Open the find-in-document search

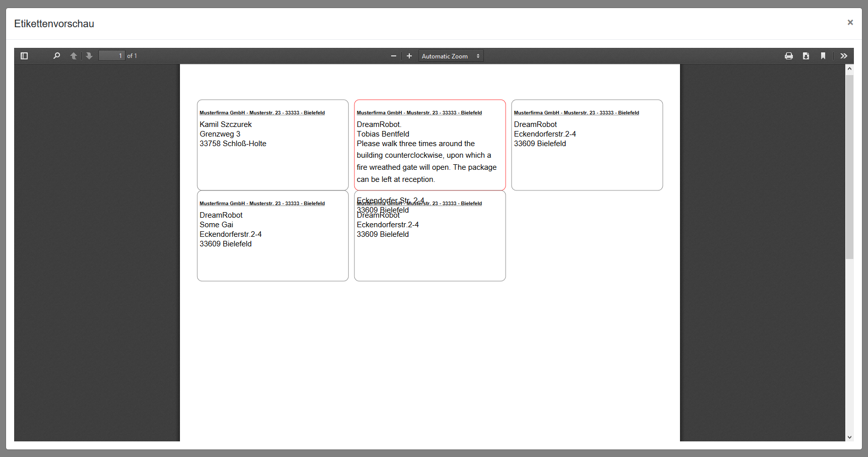pos(56,56)
